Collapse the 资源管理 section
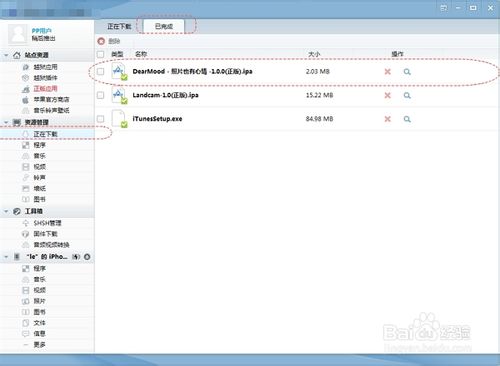The image size is (500, 366). coord(6,122)
